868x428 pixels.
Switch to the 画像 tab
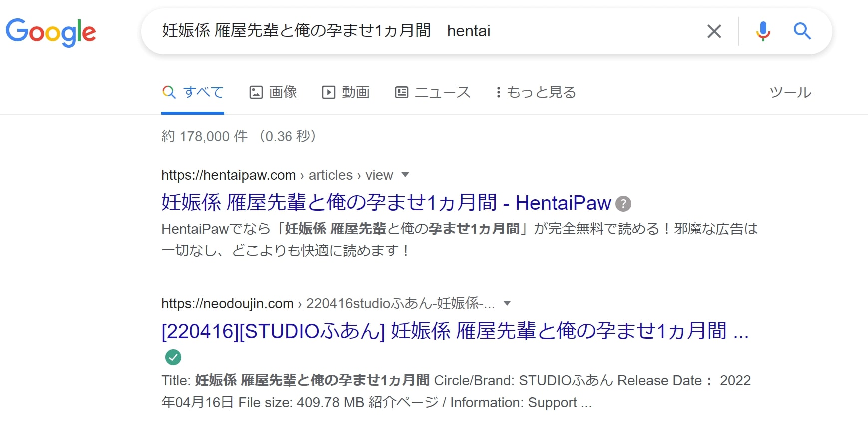point(274,92)
